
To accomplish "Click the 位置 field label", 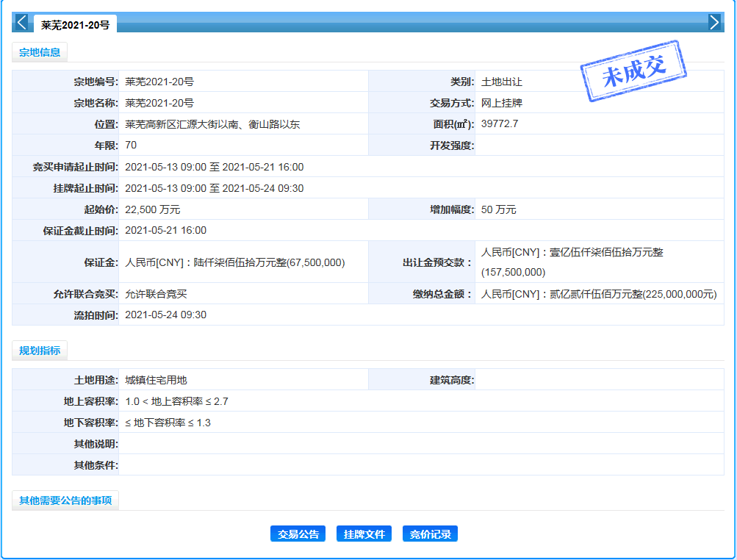I will (x=107, y=125).
